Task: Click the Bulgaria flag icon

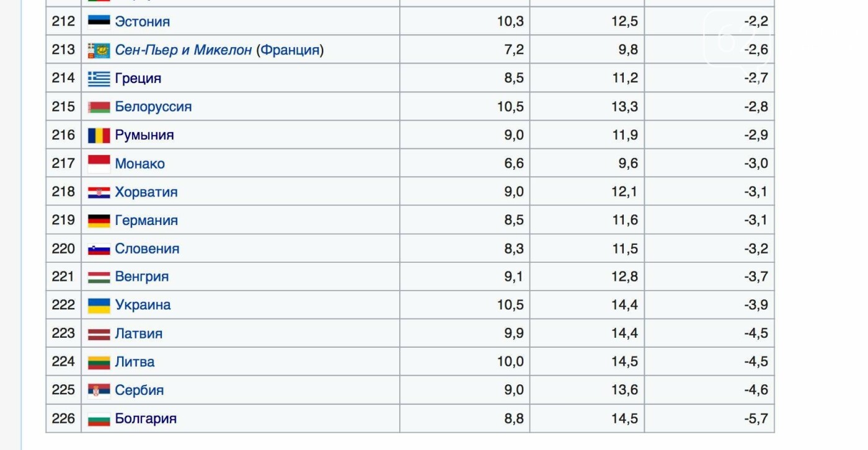Action: click(x=99, y=419)
